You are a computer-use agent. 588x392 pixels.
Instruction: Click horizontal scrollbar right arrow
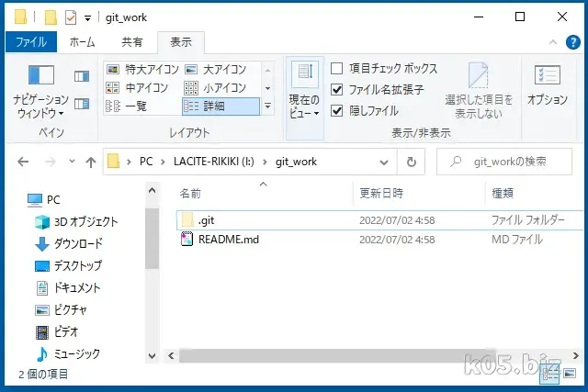[x=576, y=355]
